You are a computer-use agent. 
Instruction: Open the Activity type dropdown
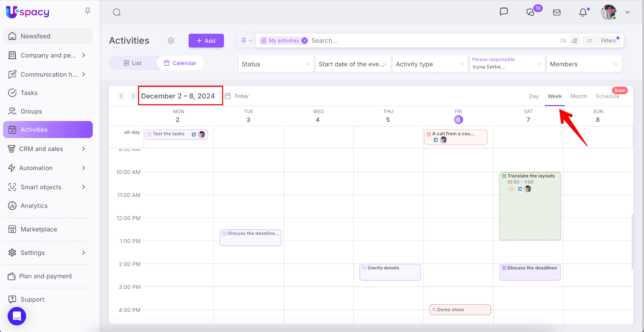(x=429, y=64)
